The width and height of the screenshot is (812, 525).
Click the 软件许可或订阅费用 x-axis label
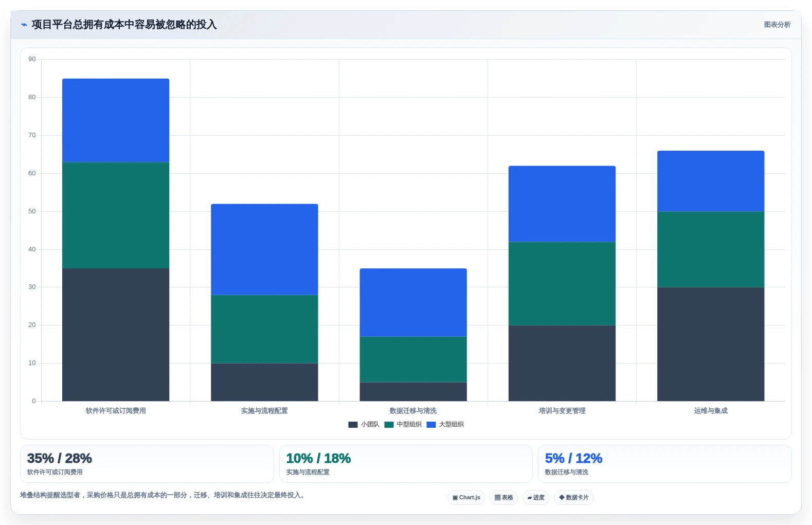(116, 411)
